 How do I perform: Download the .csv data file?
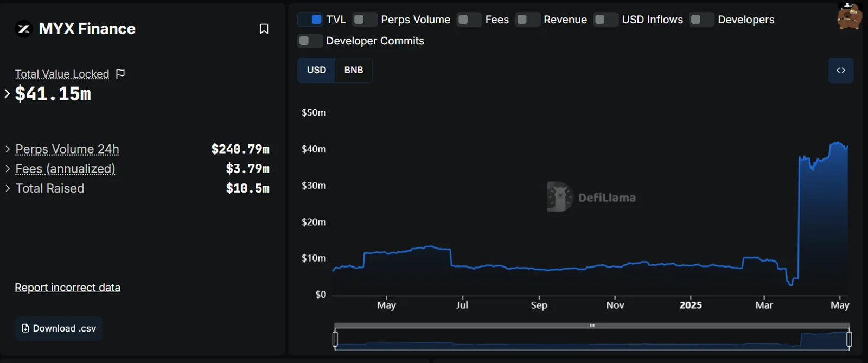click(59, 328)
